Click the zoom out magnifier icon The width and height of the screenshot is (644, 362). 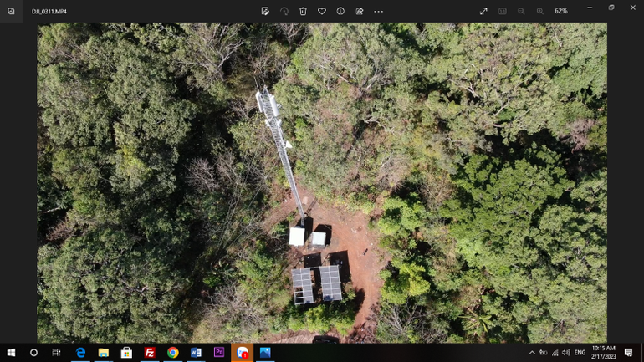point(521,11)
